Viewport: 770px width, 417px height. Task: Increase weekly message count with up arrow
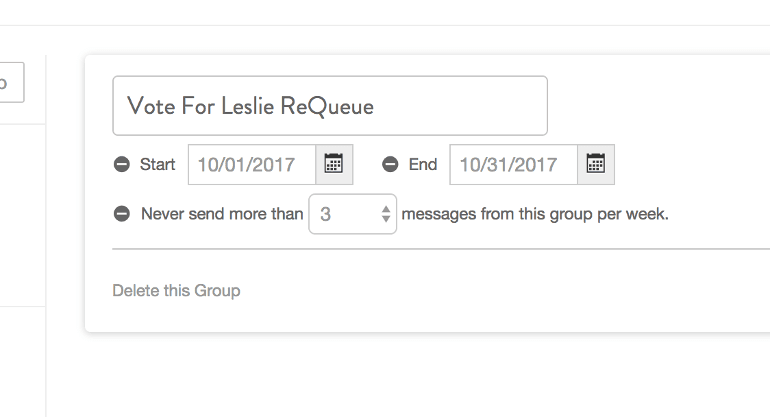click(385, 208)
